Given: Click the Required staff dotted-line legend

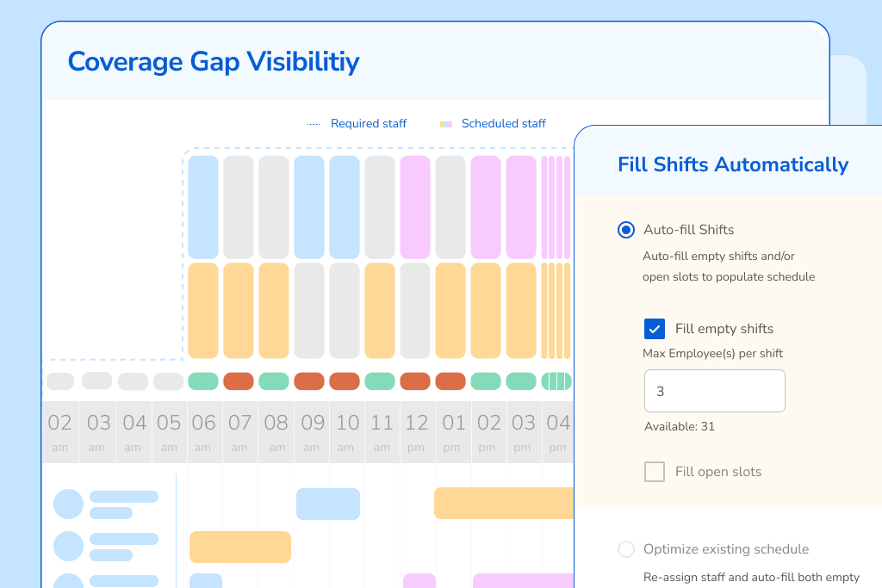Looking at the screenshot, I should [314, 124].
